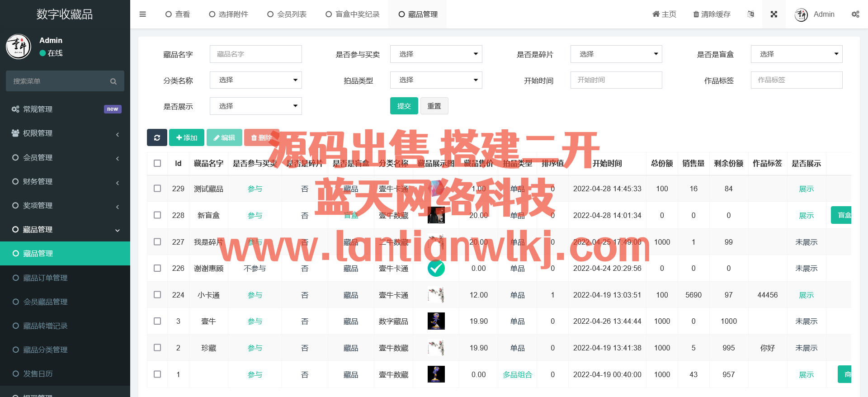The image size is (868, 397).
Task: Click the trash 清除缓存 button
Action: tap(712, 14)
